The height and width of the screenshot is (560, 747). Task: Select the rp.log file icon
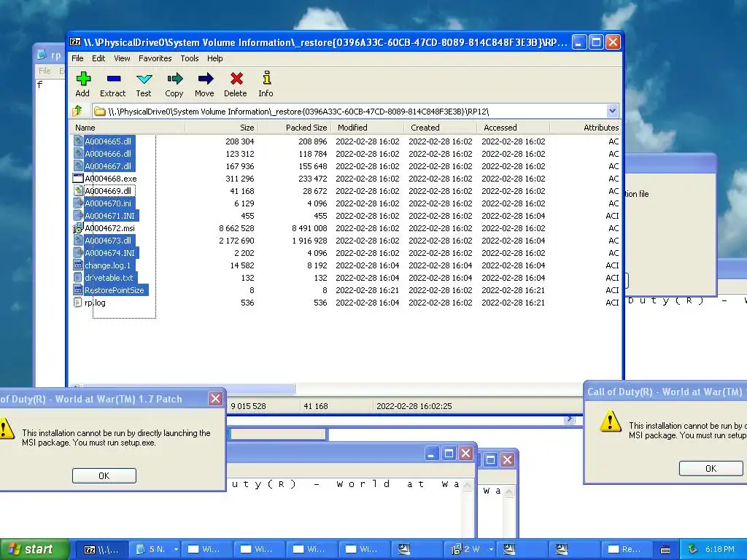(78, 303)
